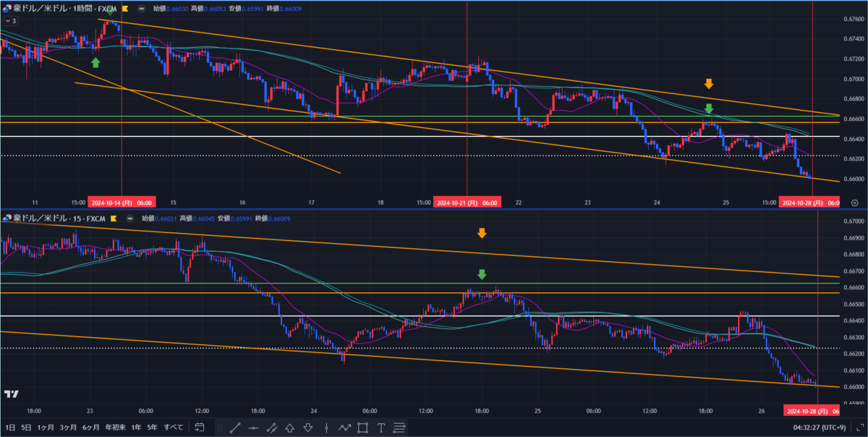This screenshot has height=437, width=868.
Task: Click orange flag on 1時間 chart title
Action: click(126, 8)
